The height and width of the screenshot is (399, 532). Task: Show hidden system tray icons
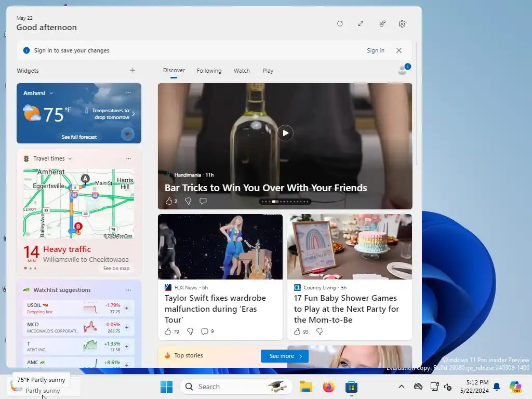(x=402, y=387)
